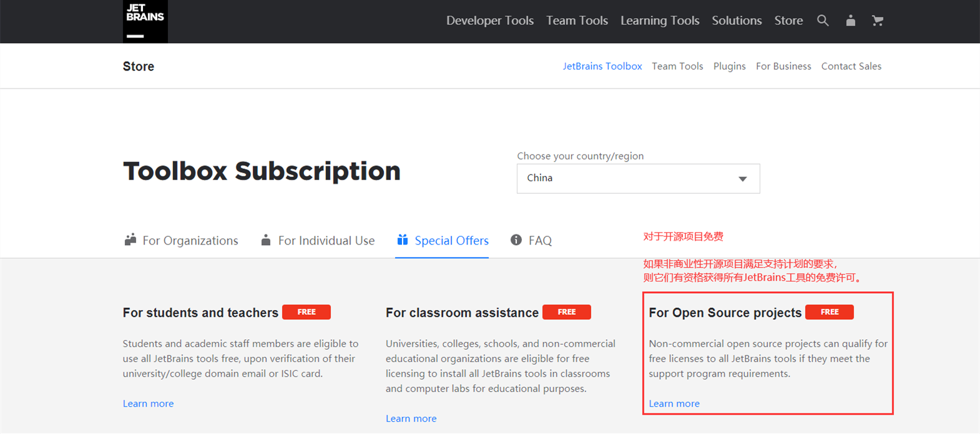
Task: Open the shopping cart icon
Action: coord(878,21)
